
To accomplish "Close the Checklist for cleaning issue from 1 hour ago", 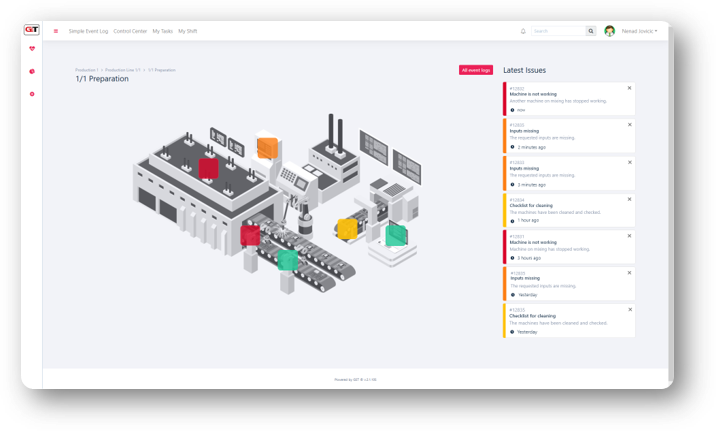I will click(x=629, y=197).
